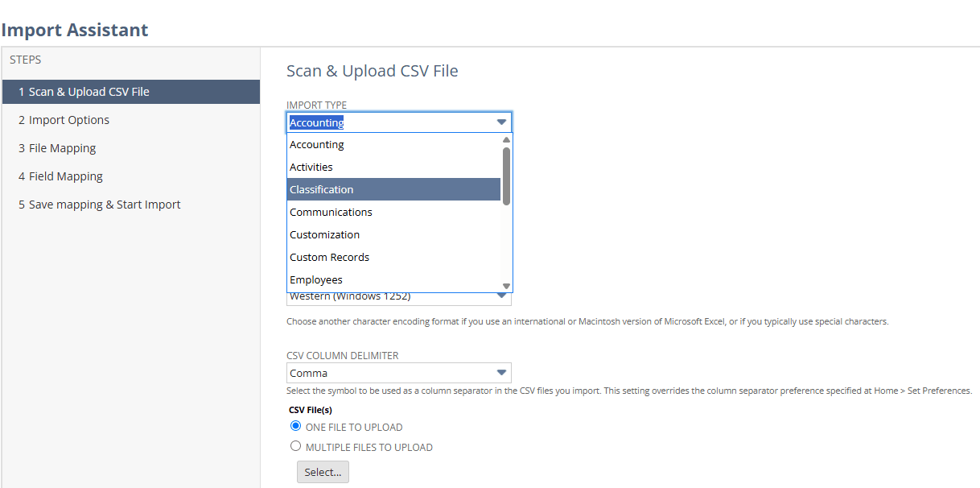This screenshot has width=980, height=488.
Task: Open the CSV Column Delimiter Comma dropdown
Action: click(399, 373)
